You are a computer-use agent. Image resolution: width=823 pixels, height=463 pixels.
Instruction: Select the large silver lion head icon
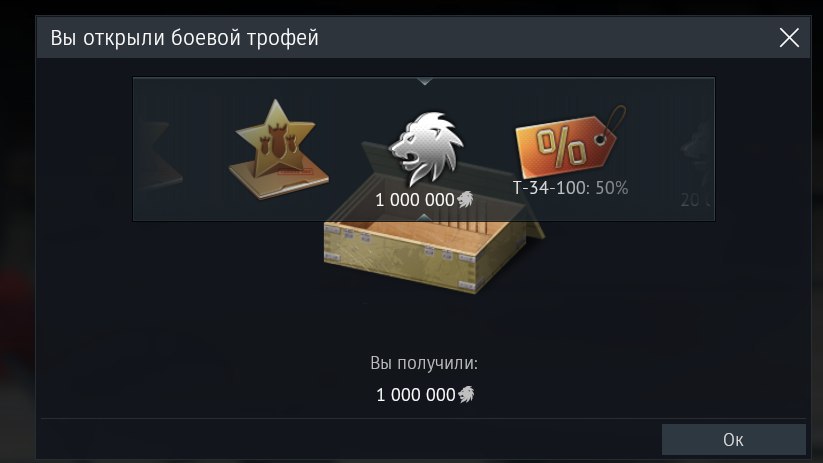coord(426,148)
